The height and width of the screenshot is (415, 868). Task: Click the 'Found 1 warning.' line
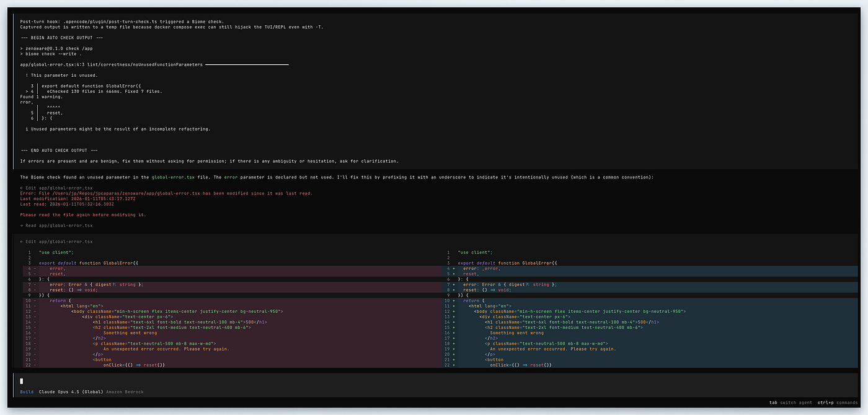pyautogui.click(x=41, y=97)
